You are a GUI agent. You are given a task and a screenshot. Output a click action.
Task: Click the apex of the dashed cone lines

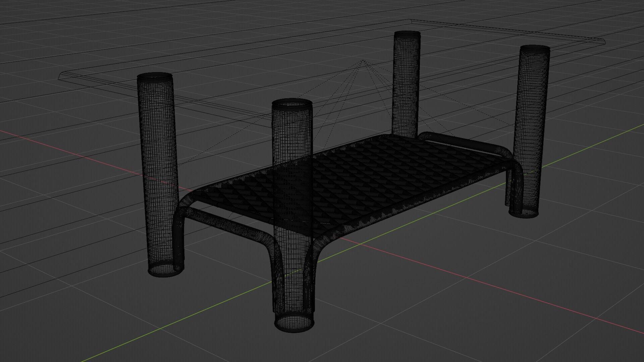(x=363, y=60)
